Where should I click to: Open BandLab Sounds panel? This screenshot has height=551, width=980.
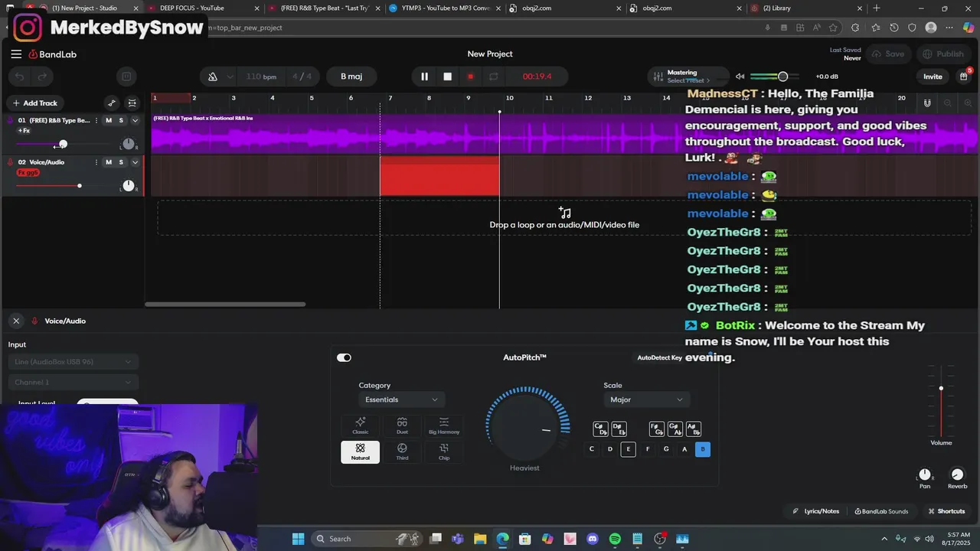pos(881,511)
